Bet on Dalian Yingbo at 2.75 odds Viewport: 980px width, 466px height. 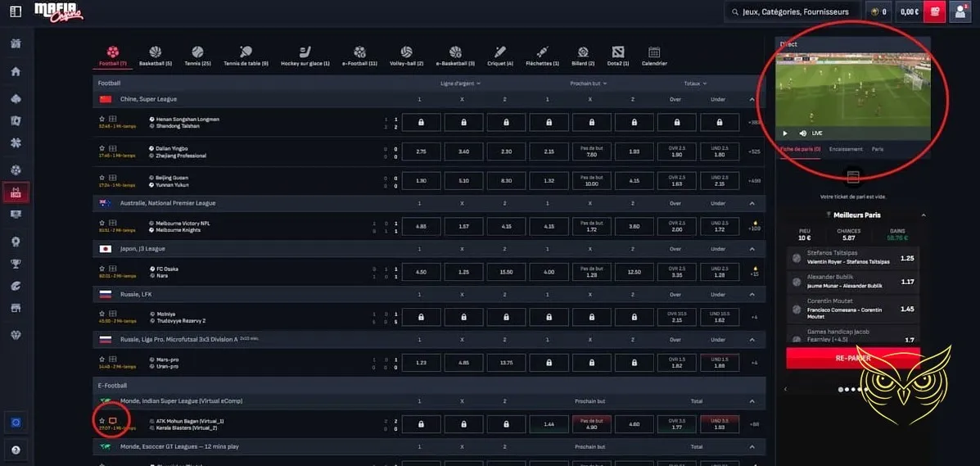(421, 152)
